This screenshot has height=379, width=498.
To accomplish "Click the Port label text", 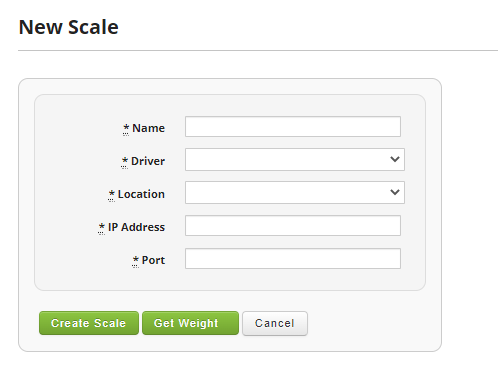I will [x=153, y=260].
